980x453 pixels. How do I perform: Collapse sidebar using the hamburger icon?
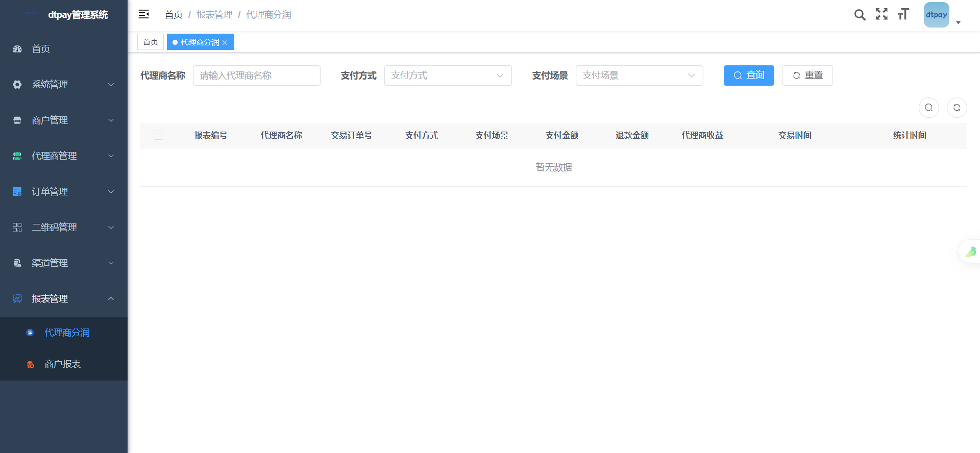click(143, 14)
